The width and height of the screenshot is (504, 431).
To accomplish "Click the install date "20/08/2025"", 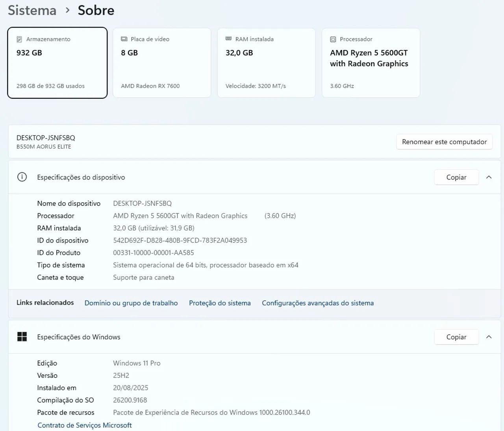I will (x=131, y=388).
